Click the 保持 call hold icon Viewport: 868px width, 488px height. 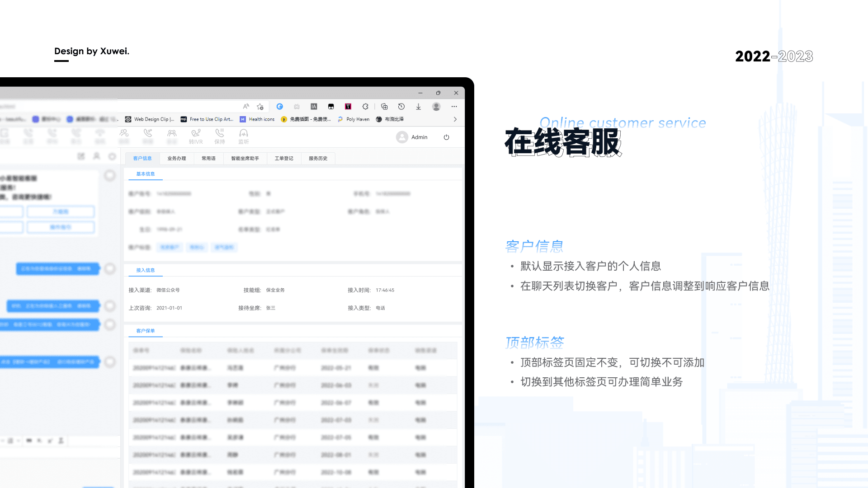pyautogui.click(x=219, y=134)
